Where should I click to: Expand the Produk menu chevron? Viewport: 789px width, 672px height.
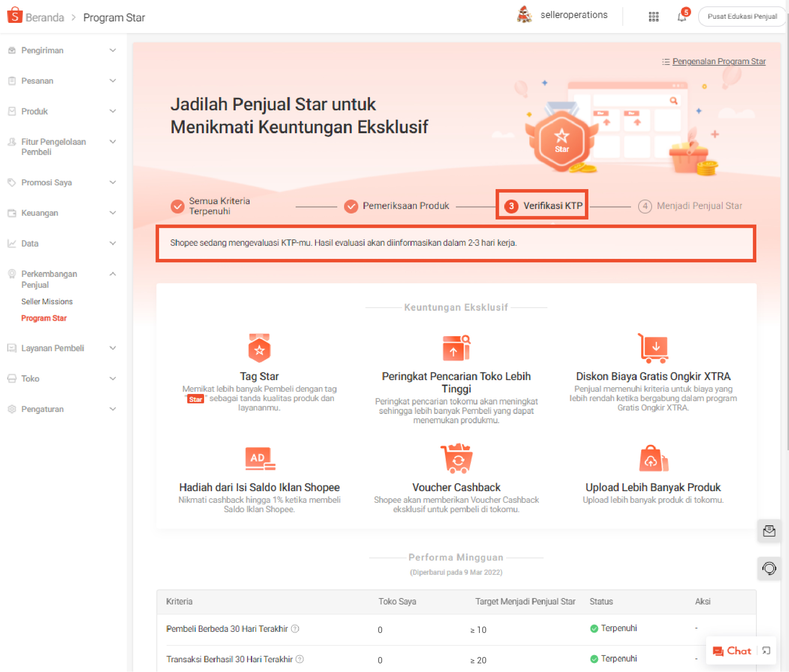pyautogui.click(x=113, y=111)
